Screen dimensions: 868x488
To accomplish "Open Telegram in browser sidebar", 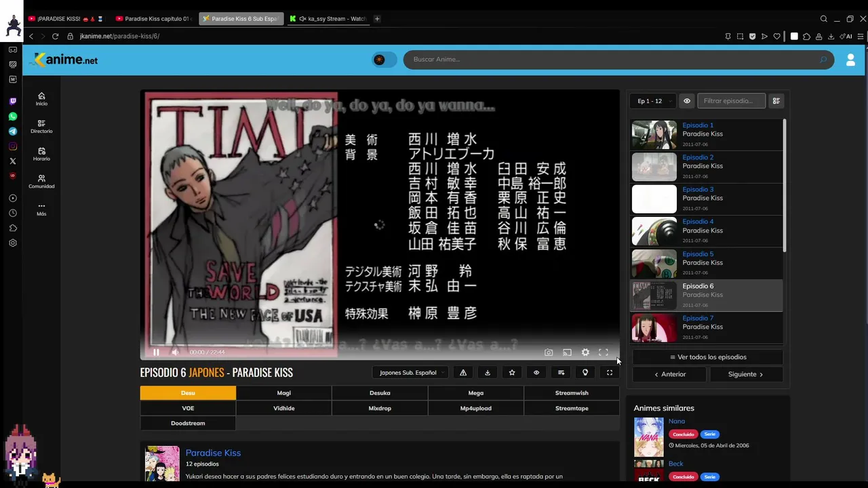I will pyautogui.click(x=12, y=131).
